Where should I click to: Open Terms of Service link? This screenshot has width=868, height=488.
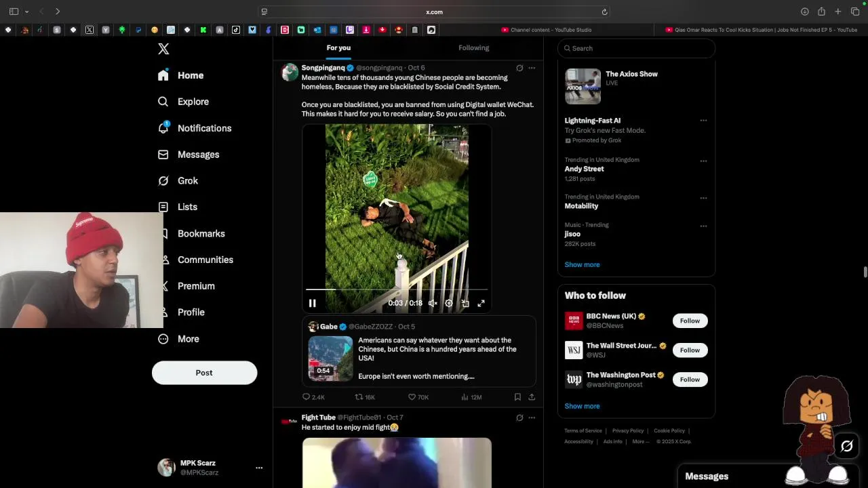tap(583, 430)
